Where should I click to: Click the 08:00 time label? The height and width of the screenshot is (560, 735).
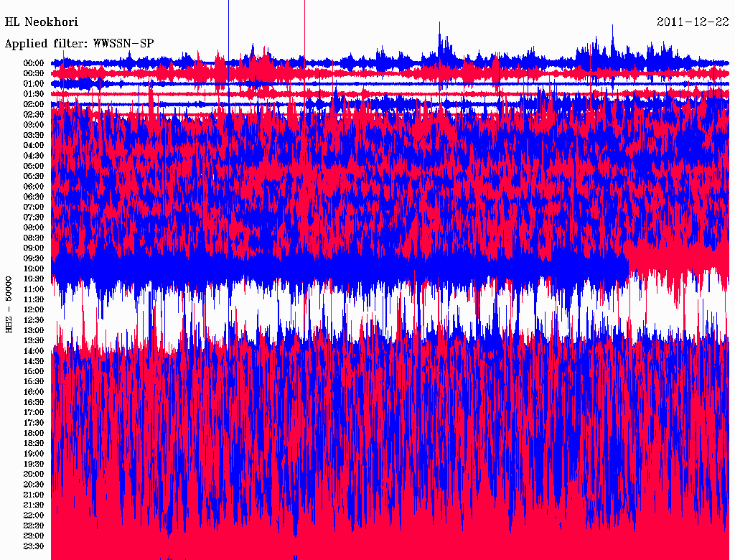[34, 228]
